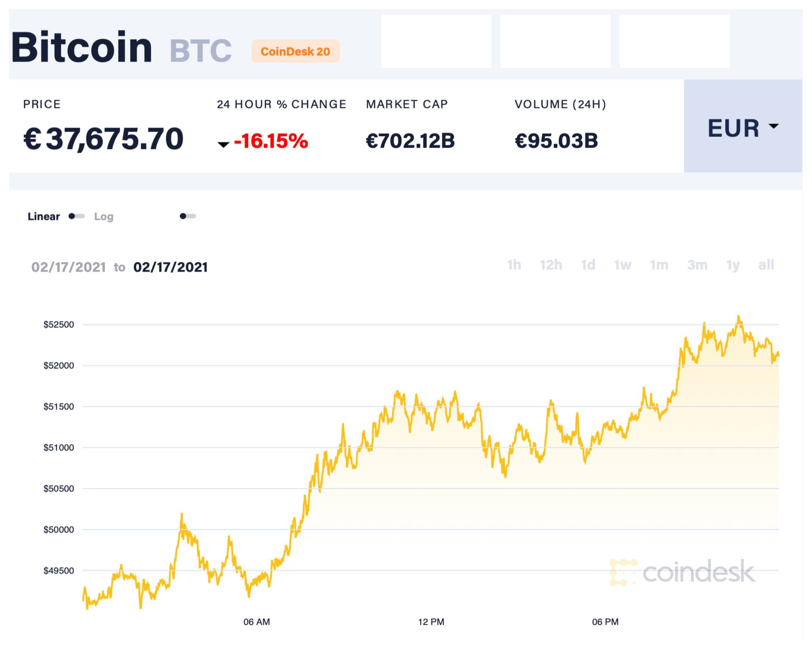The width and height of the screenshot is (812, 669).
Task: Select the 1w time range
Action: (x=622, y=265)
